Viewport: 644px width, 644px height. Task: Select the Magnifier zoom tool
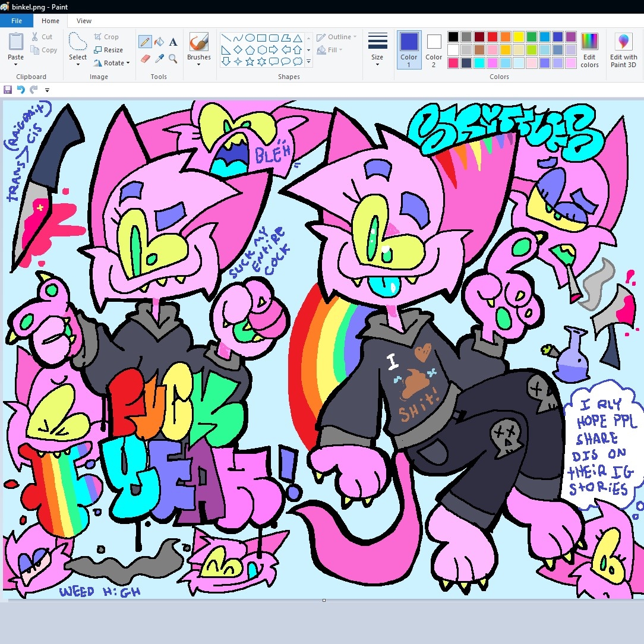tap(173, 58)
